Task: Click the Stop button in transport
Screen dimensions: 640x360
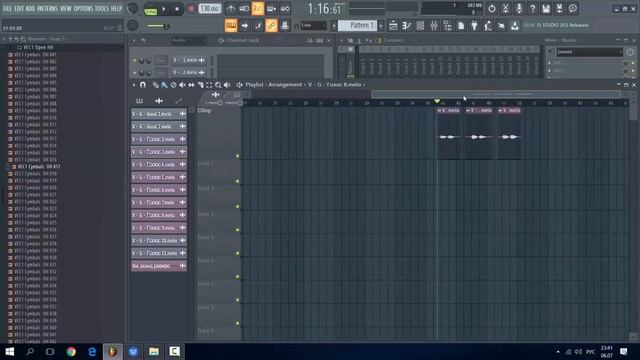Action: (x=177, y=9)
